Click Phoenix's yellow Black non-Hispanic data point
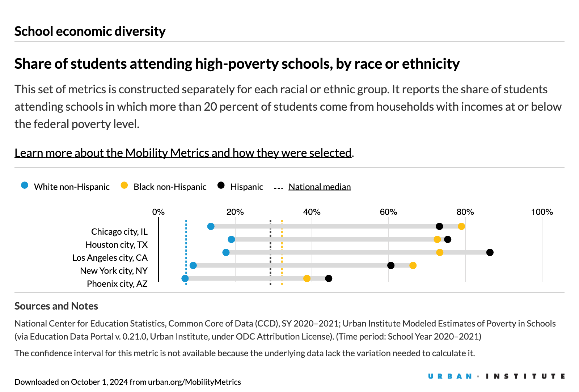This screenshot has height=392, width=579. 307,278
